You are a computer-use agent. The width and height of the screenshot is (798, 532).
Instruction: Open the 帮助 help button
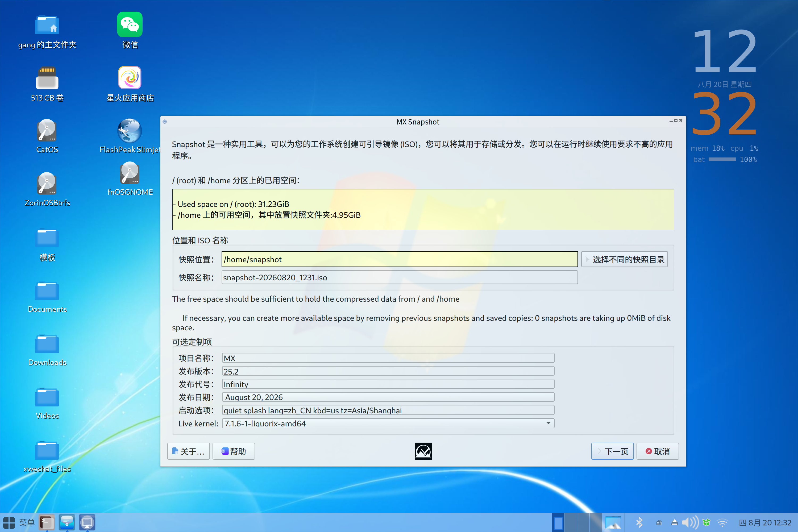pyautogui.click(x=234, y=451)
